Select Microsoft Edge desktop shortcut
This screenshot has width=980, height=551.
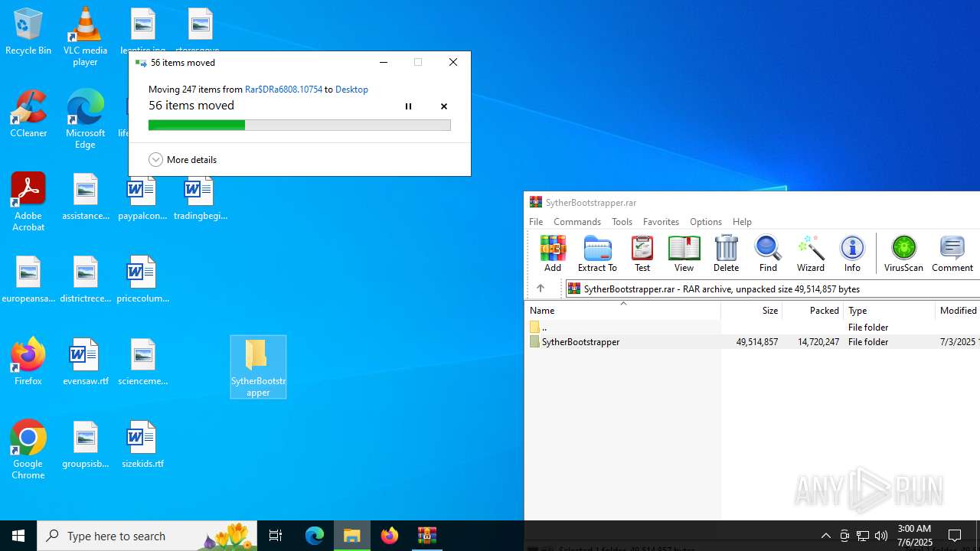tap(85, 119)
